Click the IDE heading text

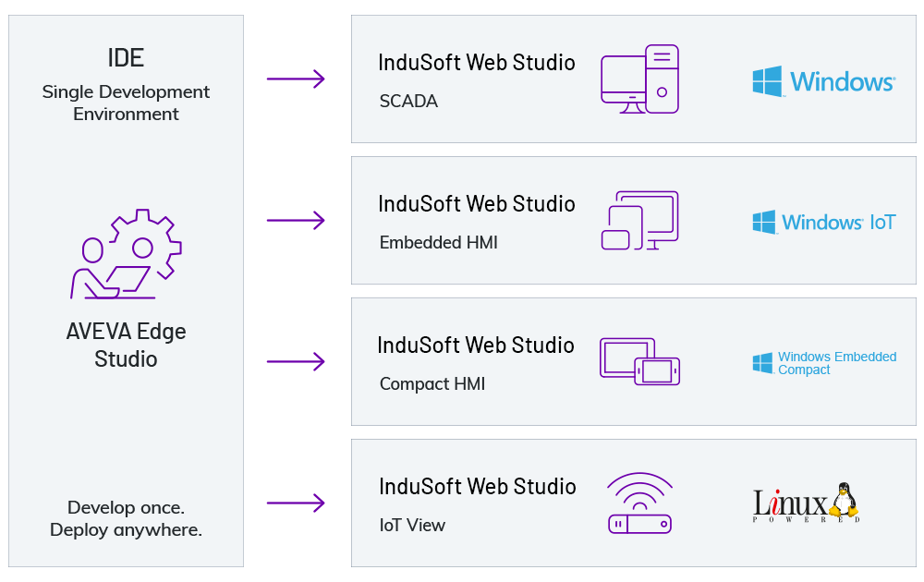pyautogui.click(x=126, y=57)
